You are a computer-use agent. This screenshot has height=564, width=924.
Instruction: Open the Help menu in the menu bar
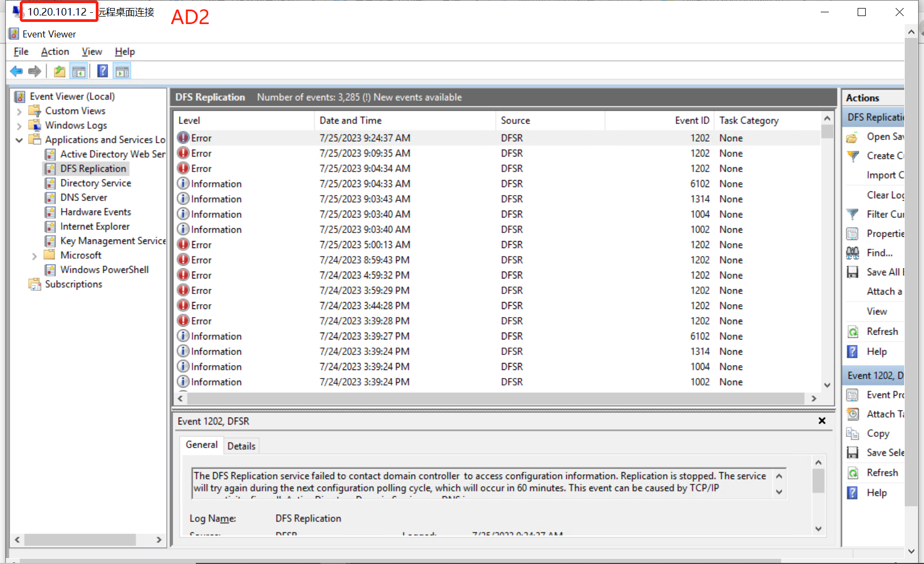(x=125, y=52)
